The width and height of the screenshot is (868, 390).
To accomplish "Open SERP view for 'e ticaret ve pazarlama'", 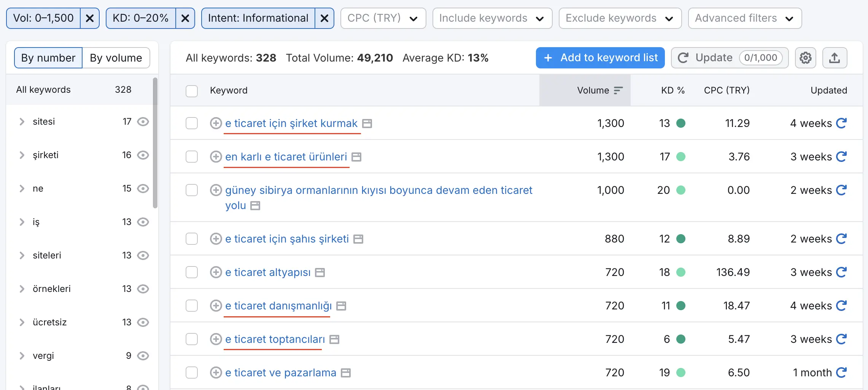I will [x=346, y=373].
